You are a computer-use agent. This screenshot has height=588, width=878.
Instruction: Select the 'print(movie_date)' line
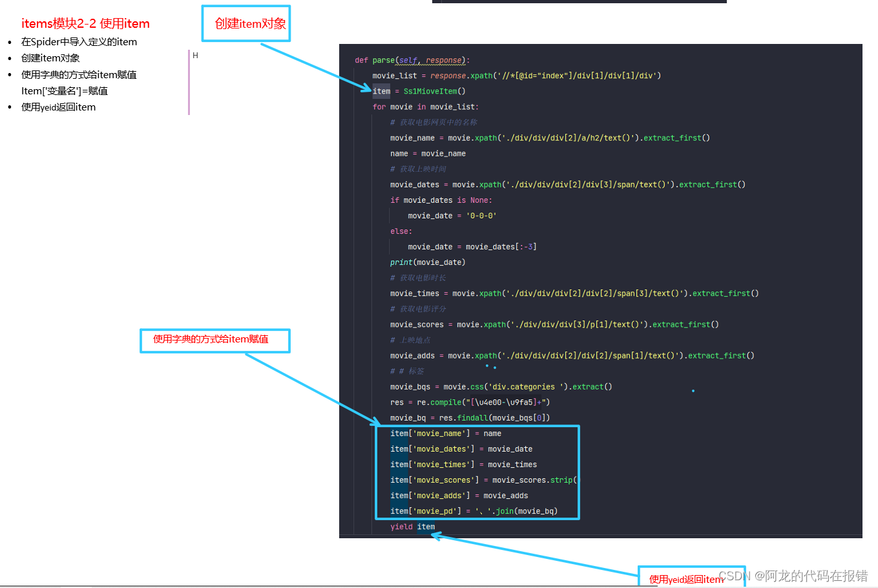point(428,262)
